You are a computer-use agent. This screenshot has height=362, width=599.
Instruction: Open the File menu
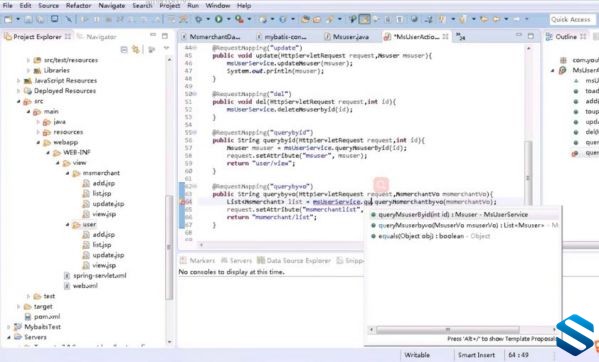click(7, 5)
